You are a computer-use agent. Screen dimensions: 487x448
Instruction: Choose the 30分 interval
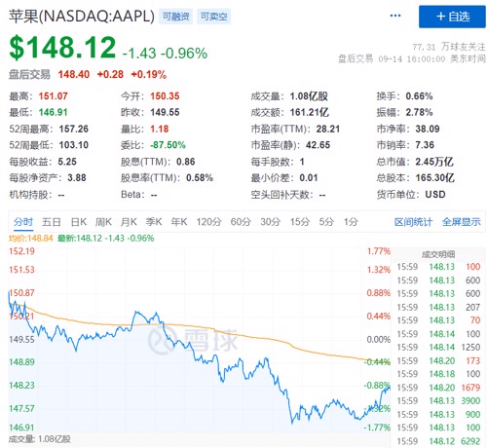[271, 222]
